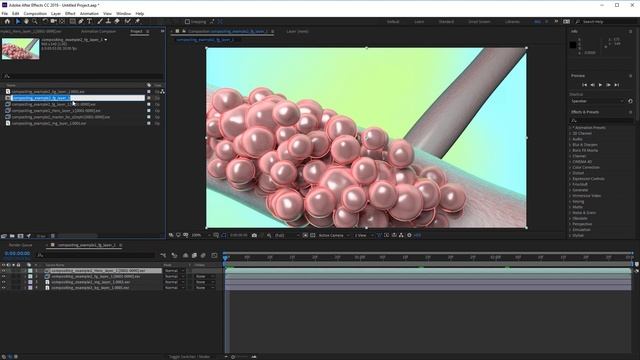The image size is (640, 360).
Task: Hide layer 2 with its eye toggle
Action: [x=4, y=276]
